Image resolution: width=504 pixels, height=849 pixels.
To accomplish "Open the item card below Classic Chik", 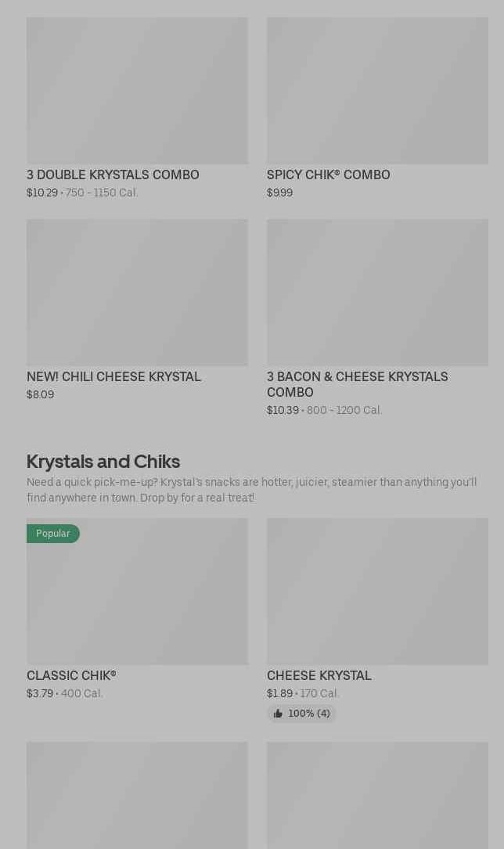I will (x=138, y=795).
